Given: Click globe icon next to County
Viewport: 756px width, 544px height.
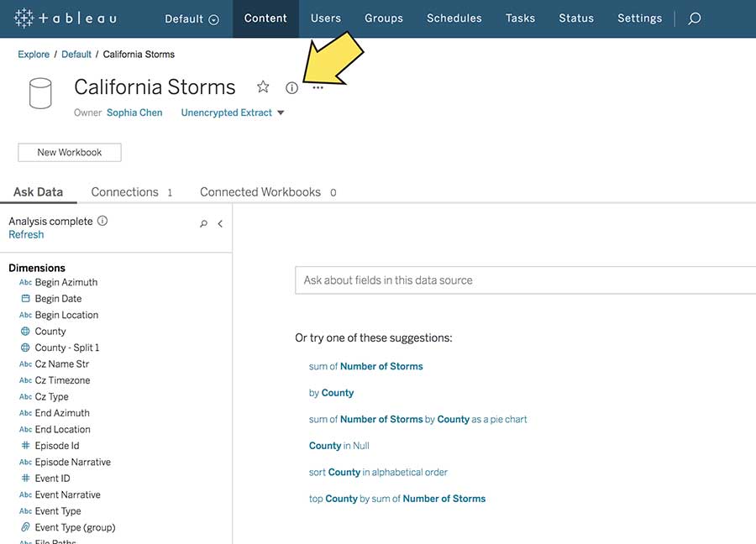Looking at the screenshot, I should click(x=25, y=332).
